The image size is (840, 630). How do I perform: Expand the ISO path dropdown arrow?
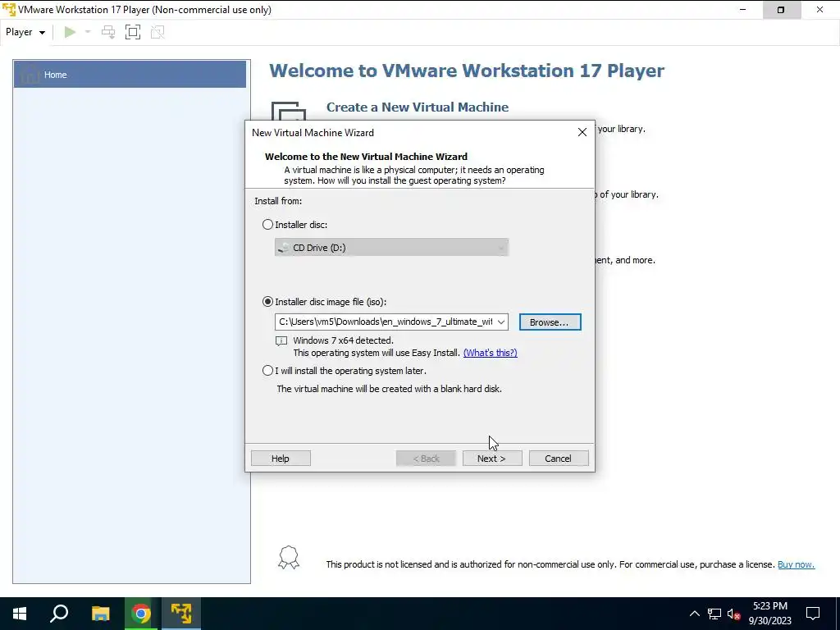[x=501, y=322]
